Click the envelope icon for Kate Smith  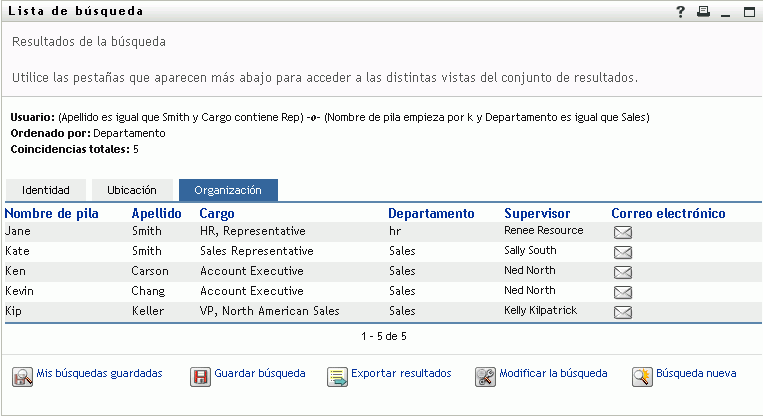(x=622, y=252)
